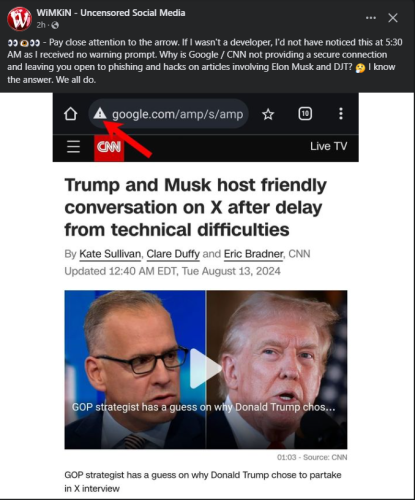This screenshot has width=415, height=500.
Task: Click the google.com/amp/s/amp address field
Action: [169, 114]
